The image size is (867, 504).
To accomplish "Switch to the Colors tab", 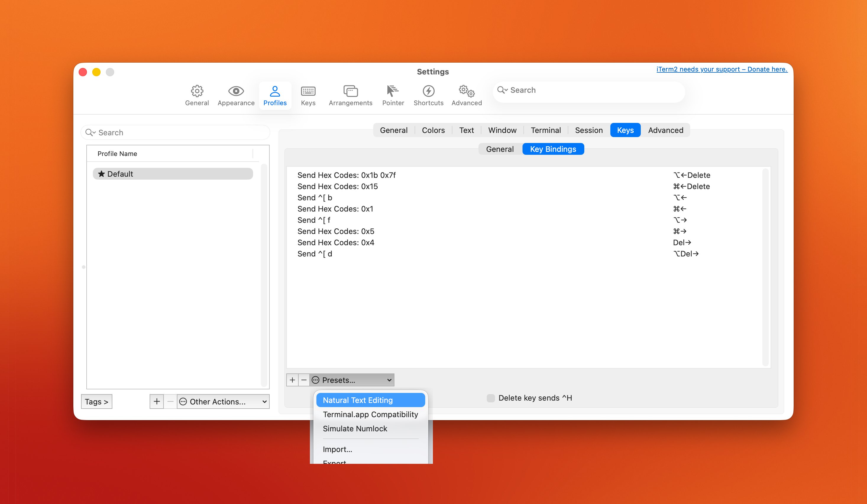I will point(433,130).
